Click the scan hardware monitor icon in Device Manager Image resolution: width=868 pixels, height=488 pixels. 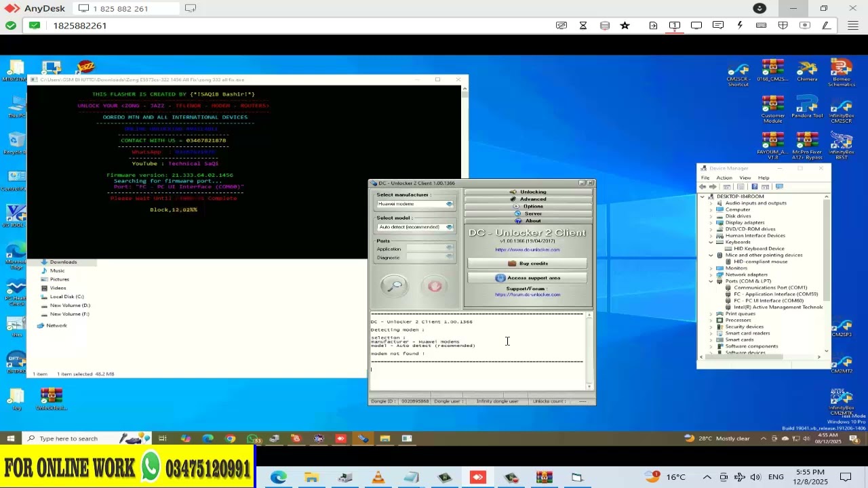pos(779,187)
